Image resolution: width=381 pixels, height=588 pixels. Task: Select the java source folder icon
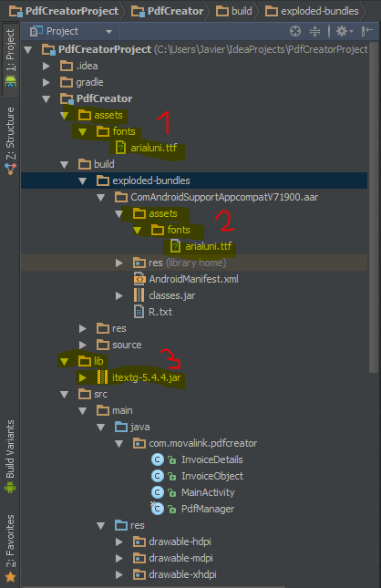point(121,427)
